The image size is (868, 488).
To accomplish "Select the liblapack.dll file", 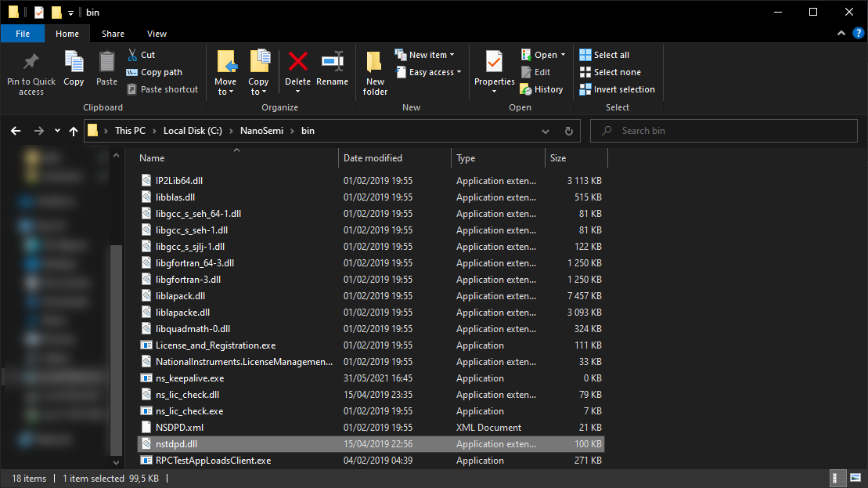I will tap(370, 296).
